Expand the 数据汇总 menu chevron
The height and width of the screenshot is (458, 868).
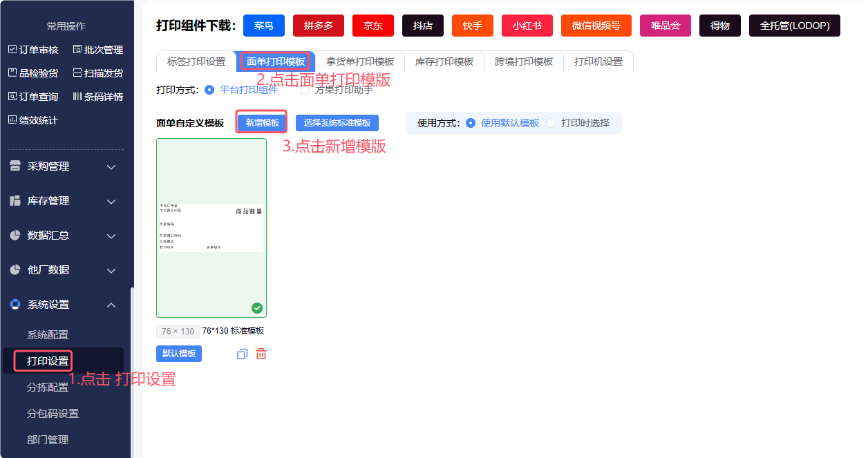click(x=111, y=236)
